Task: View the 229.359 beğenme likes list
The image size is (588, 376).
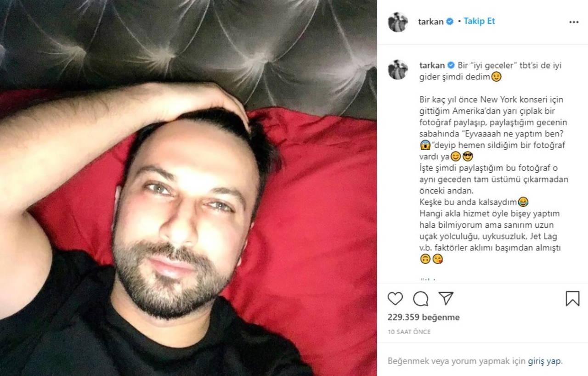Action: coord(424,317)
